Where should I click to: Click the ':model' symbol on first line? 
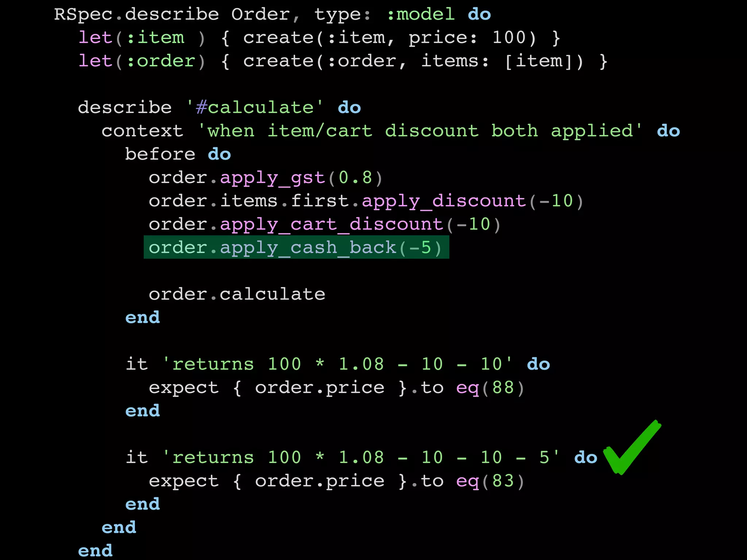(421, 15)
